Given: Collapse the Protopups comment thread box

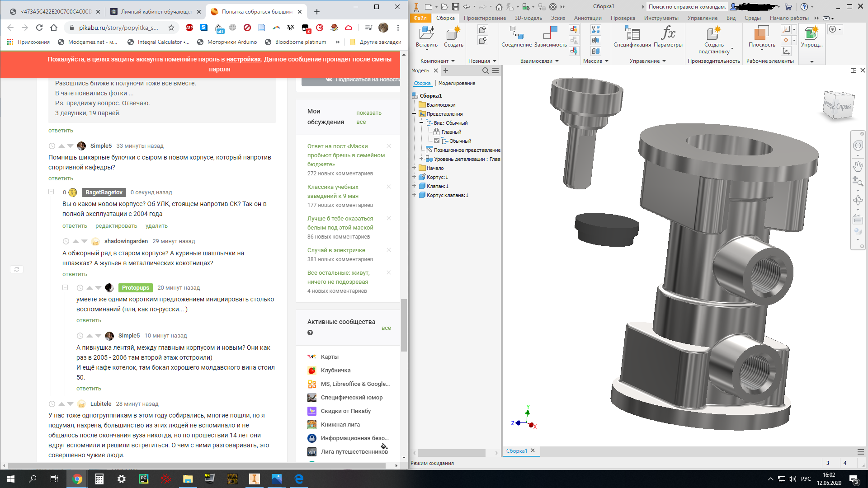Looking at the screenshot, I should (x=65, y=287).
